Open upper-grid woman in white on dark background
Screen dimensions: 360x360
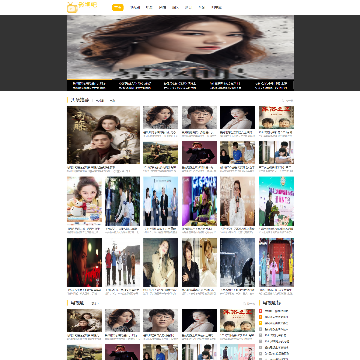(x=237, y=117)
